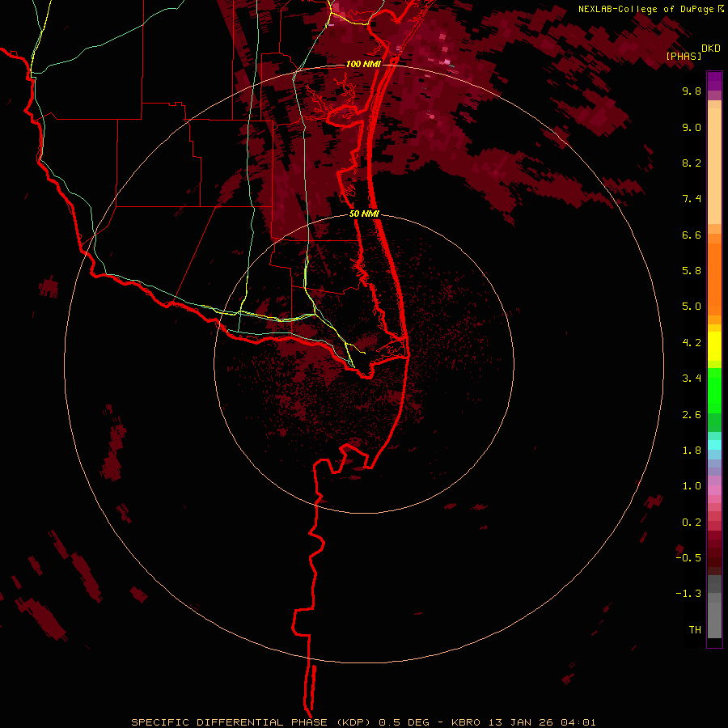Select the 1.8 scale value

coord(692,451)
